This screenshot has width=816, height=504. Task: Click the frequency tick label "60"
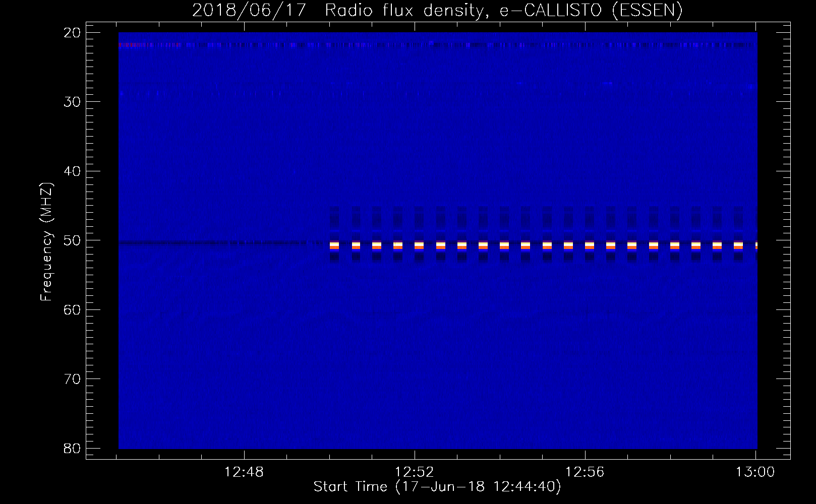click(73, 309)
